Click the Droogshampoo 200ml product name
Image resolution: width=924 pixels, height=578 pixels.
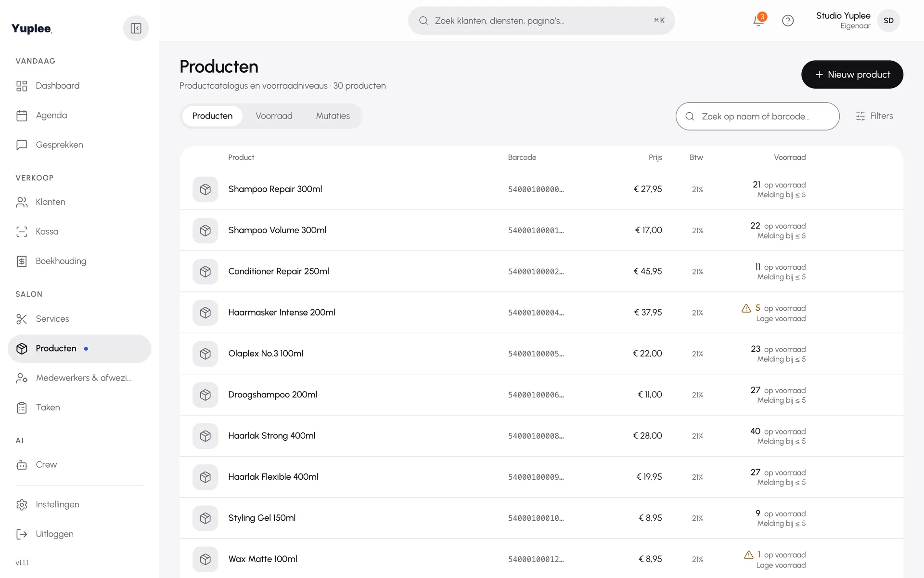[272, 394]
